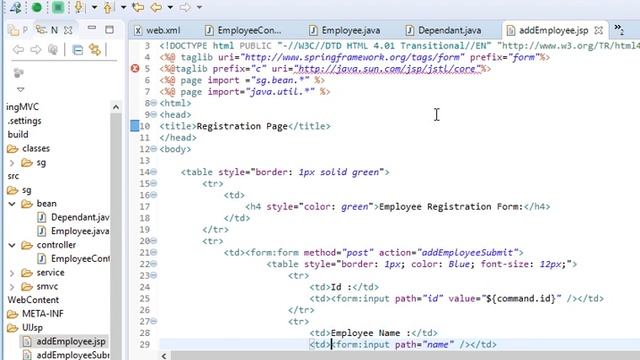Click Navigator tree scroll-up arrow
Image resolution: width=640 pixels, height=360 pixels.
pos(116,107)
